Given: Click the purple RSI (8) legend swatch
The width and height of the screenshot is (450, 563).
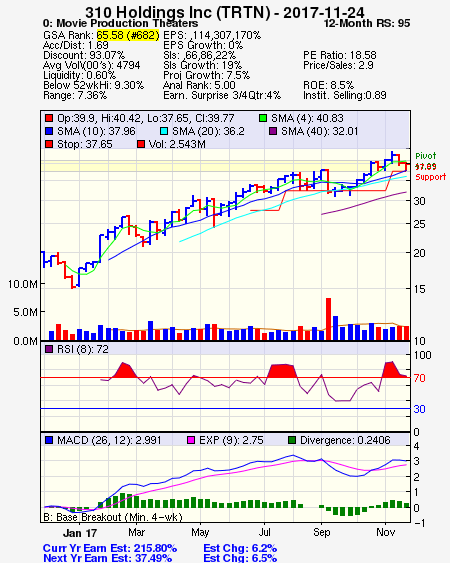Looking at the screenshot, I should 49,349.
